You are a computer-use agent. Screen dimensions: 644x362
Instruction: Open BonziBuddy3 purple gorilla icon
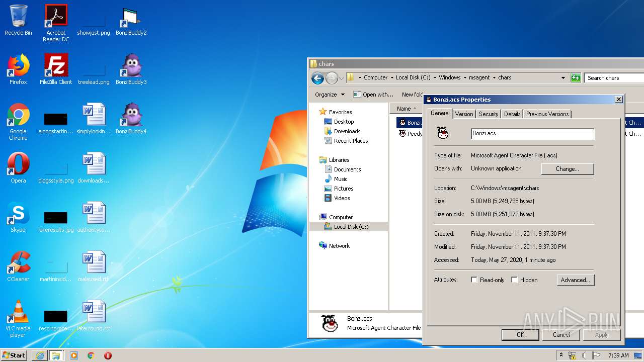(x=131, y=69)
